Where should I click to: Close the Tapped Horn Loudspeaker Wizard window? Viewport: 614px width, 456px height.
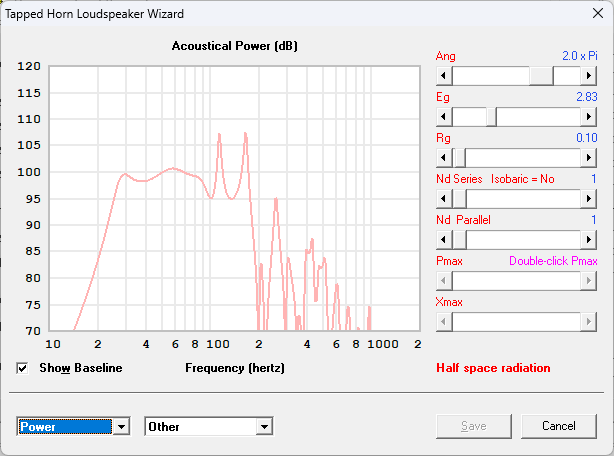pos(598,13)
